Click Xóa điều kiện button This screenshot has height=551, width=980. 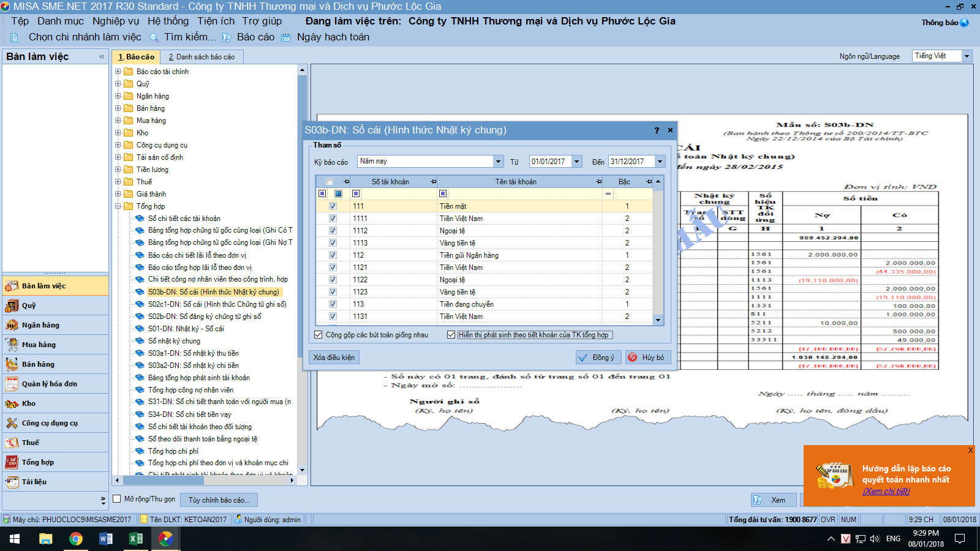[x=334, y=358]
